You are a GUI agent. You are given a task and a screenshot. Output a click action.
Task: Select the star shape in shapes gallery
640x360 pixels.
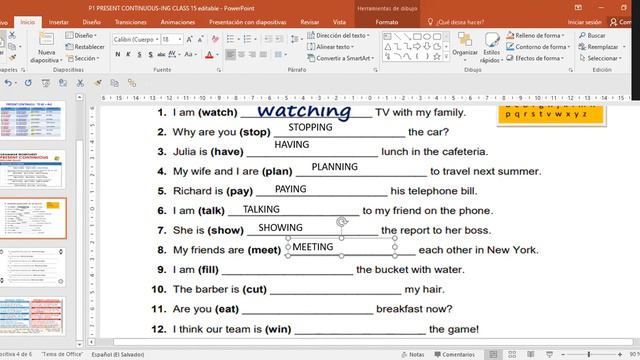click(437, 57)
